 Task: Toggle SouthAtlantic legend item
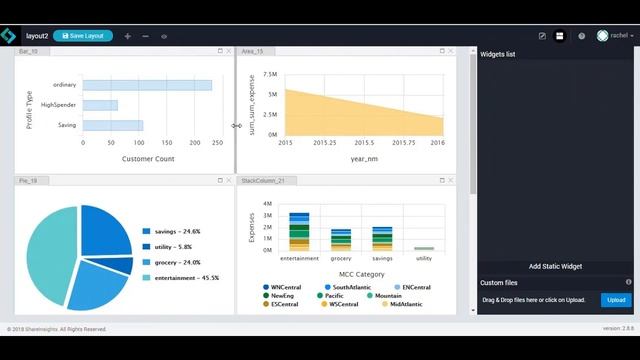(x=348, y=287)
